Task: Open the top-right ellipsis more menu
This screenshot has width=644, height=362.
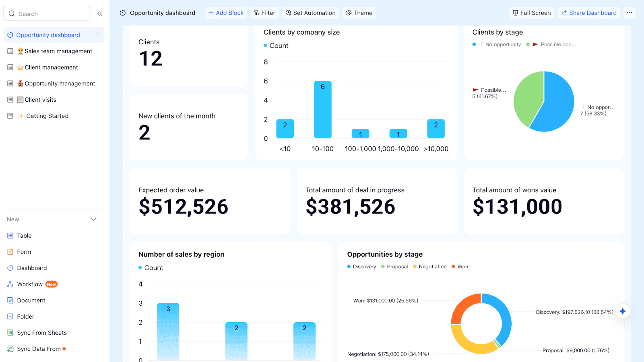Action: tap(630, 13)
